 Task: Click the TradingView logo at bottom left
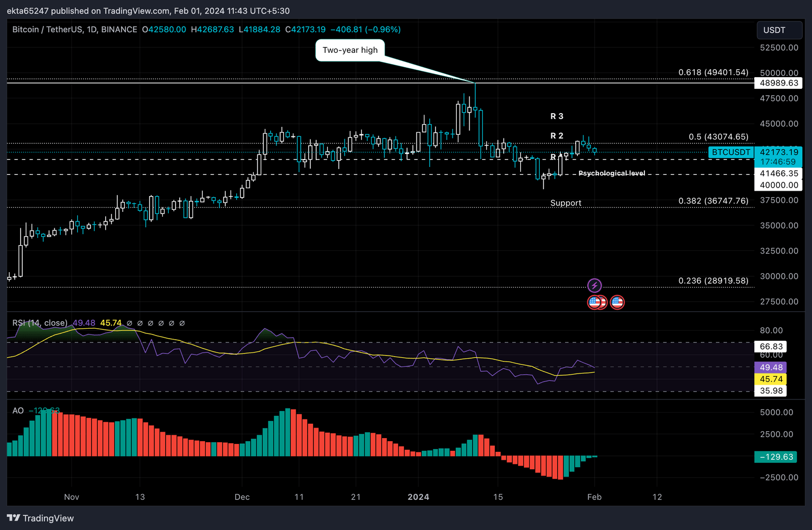(41, 518)
